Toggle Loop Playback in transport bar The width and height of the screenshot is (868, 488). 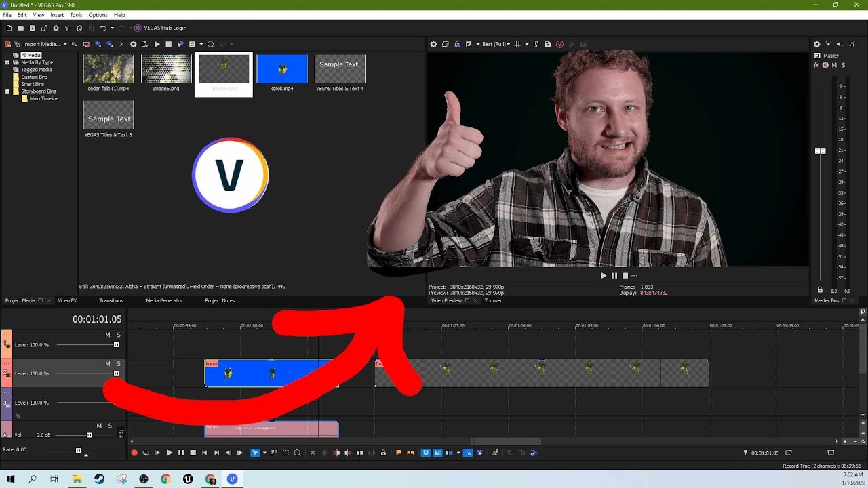pos(146,453)
